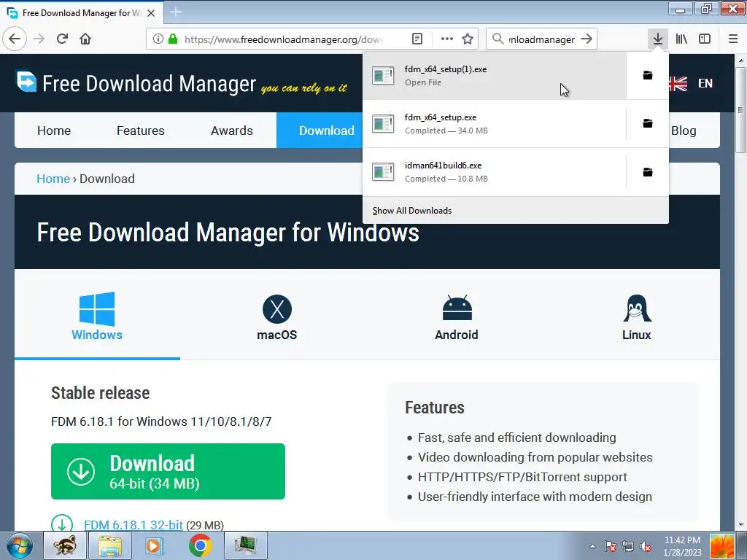Select idman641build6.exe download entry
Image resolution: width=747 pixels, height=560 pixels.
[495, 172]
